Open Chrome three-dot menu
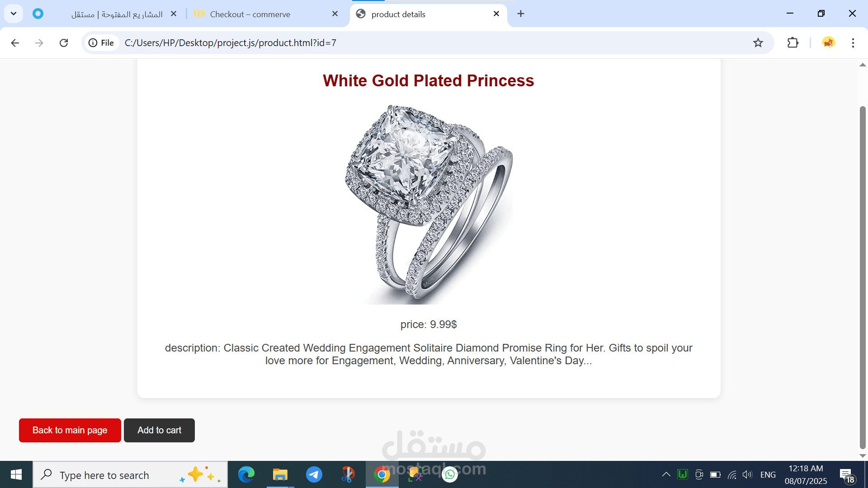The width and height of the screenshot is (868, 488). [x=853, y=43]
